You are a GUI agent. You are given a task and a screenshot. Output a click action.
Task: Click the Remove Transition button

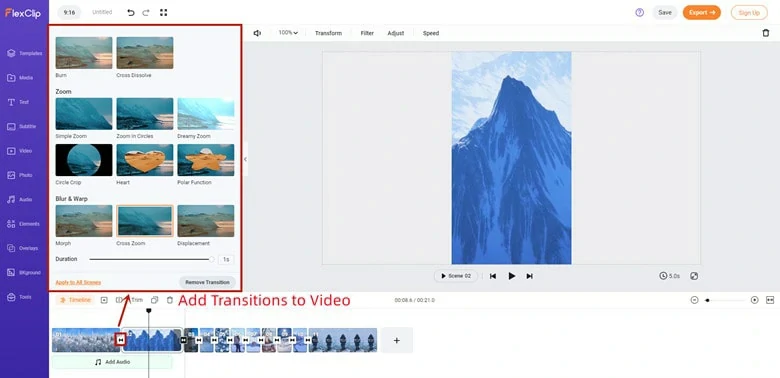(x=207, y=282)
